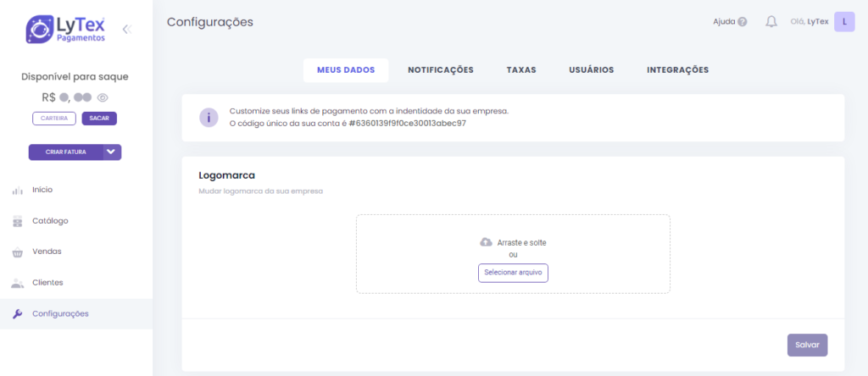This screenshot has width=868, height=376.
Task: Click the LyTex Pagamentos logo
Action: [x=65, y=30]
